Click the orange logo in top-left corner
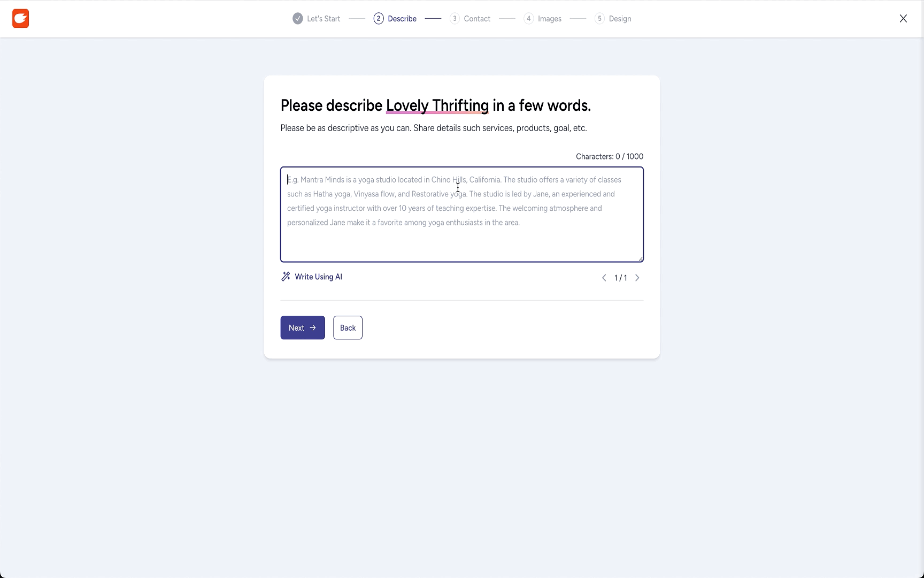 point(20,18)
